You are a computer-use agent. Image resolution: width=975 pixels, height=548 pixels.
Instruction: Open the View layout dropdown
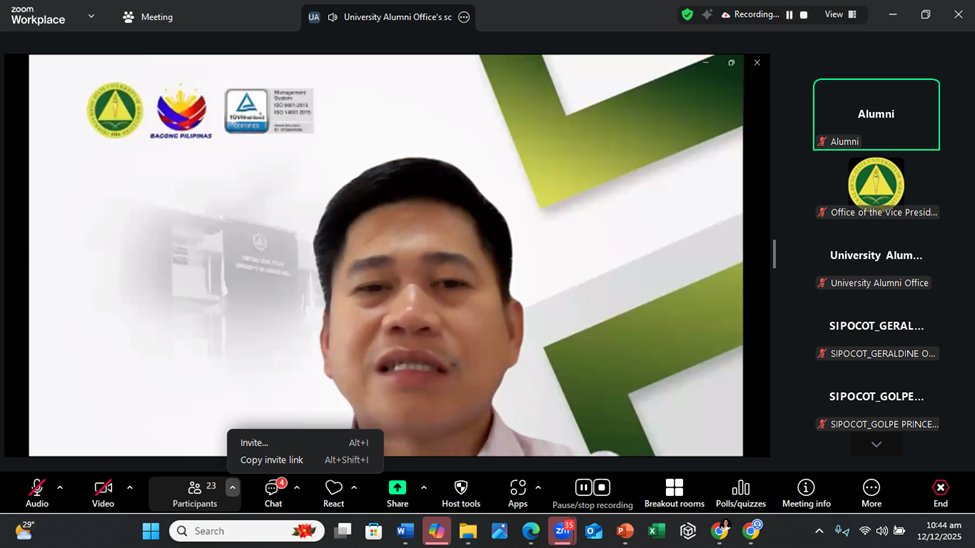click(838, 15)
